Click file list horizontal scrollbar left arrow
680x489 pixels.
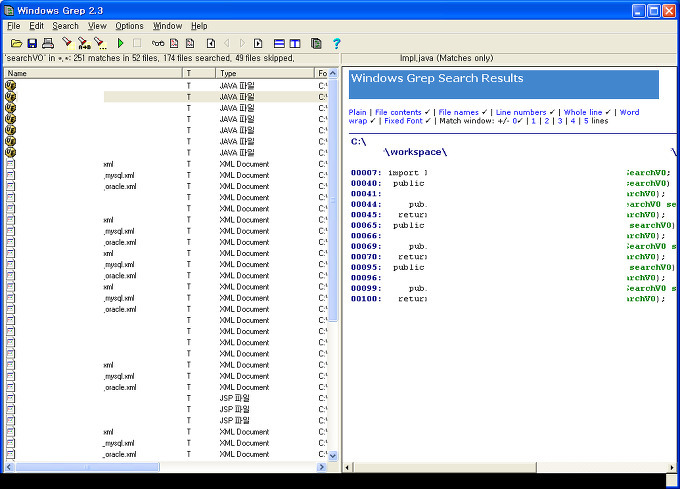tap(9, 467)
